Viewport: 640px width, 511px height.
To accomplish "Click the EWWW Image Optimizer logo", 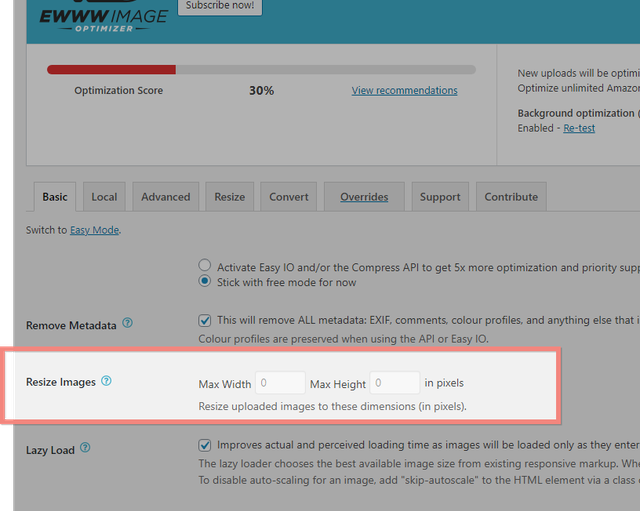I will pos(103,17).
